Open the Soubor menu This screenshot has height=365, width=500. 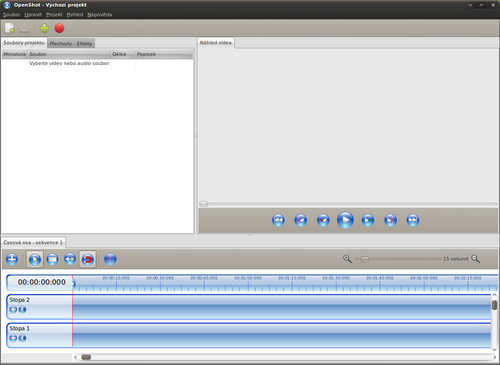pyautogui.click(x=12, y=15)
